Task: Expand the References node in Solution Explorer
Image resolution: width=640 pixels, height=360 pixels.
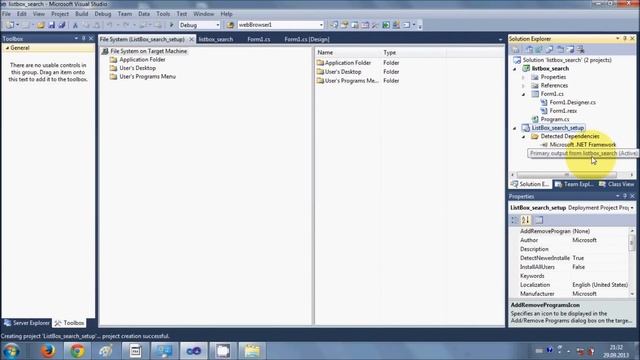Action: coord(524,86)
